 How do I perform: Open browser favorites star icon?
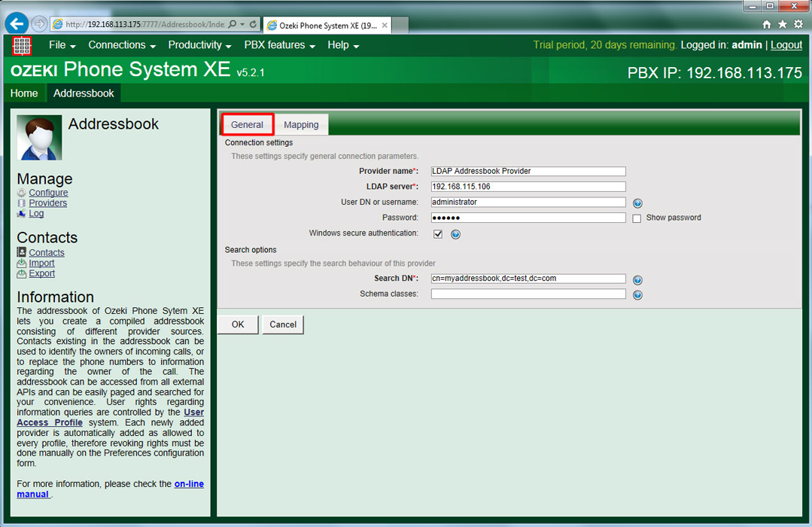tap(783, 24)
